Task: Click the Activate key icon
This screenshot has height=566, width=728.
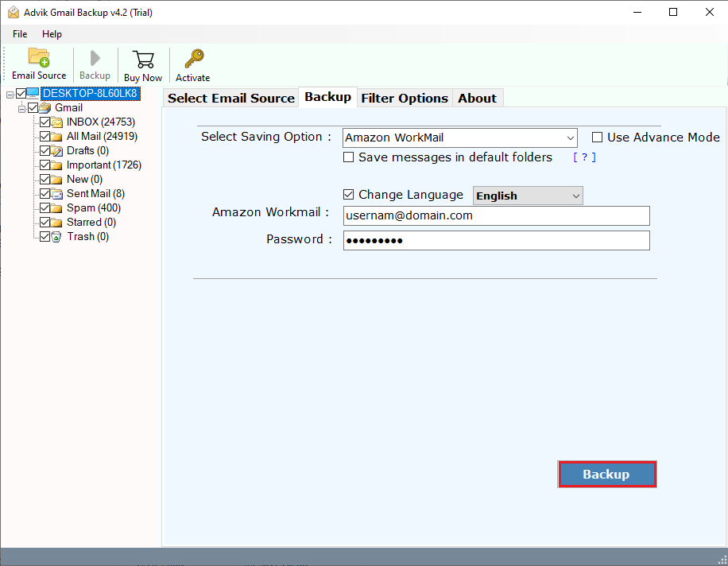Action: click(x=194, y=59)
